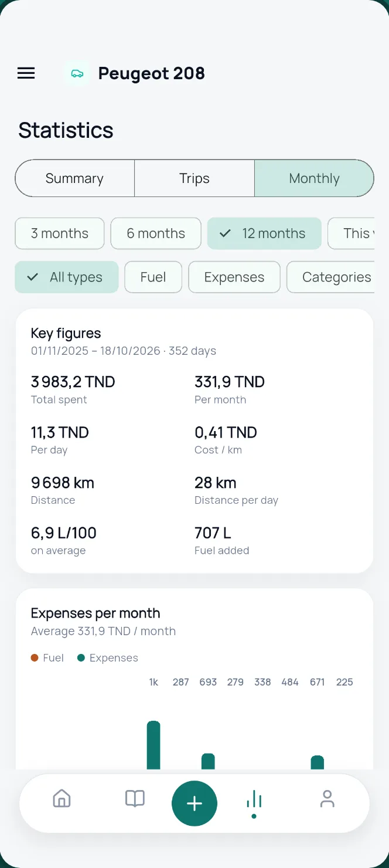Viewport: 389px width, 868px height.
Task: Choose the 6 months period chip
Action: (156, 233)
